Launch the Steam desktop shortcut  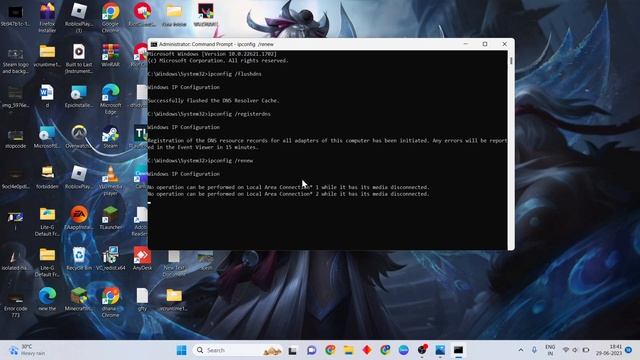point(111,137)
